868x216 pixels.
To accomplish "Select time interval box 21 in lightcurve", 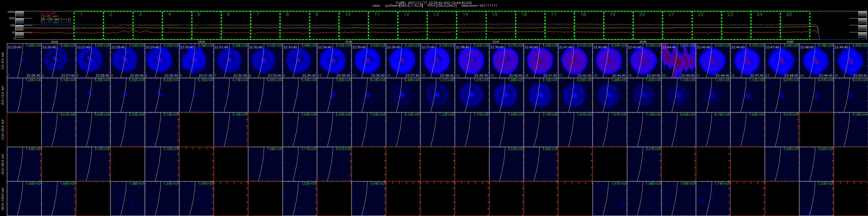I will coord(677,25).
